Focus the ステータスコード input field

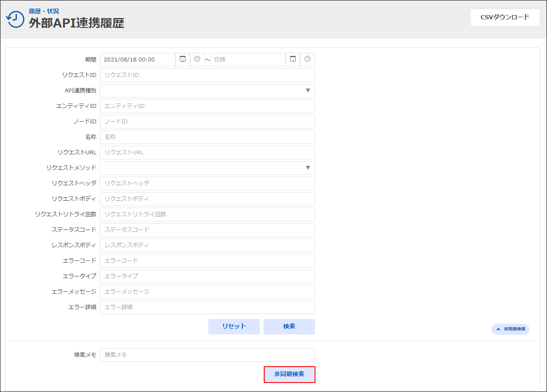[207, 230]
